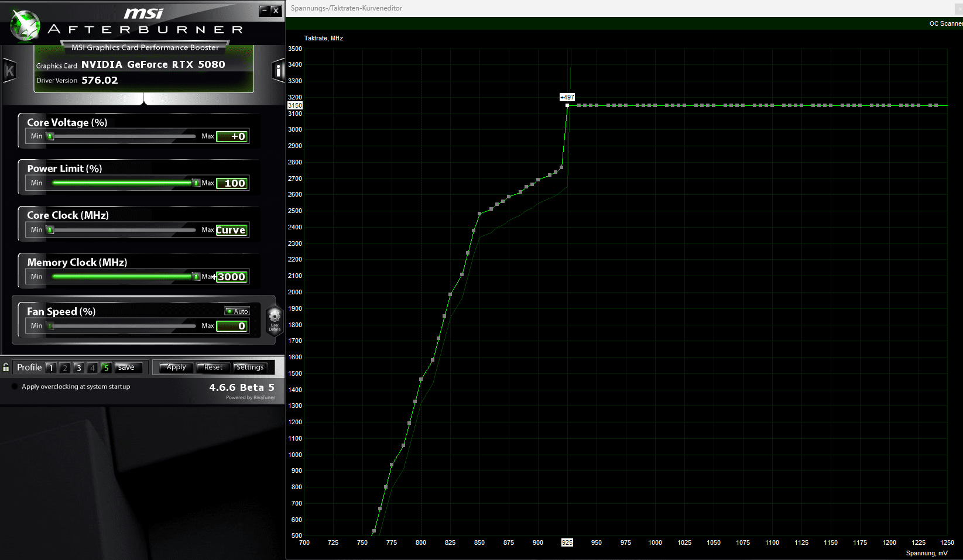Open the Core Clock Curve editor field
This screenshot has width=963, height=560.
tap(232, 230)
